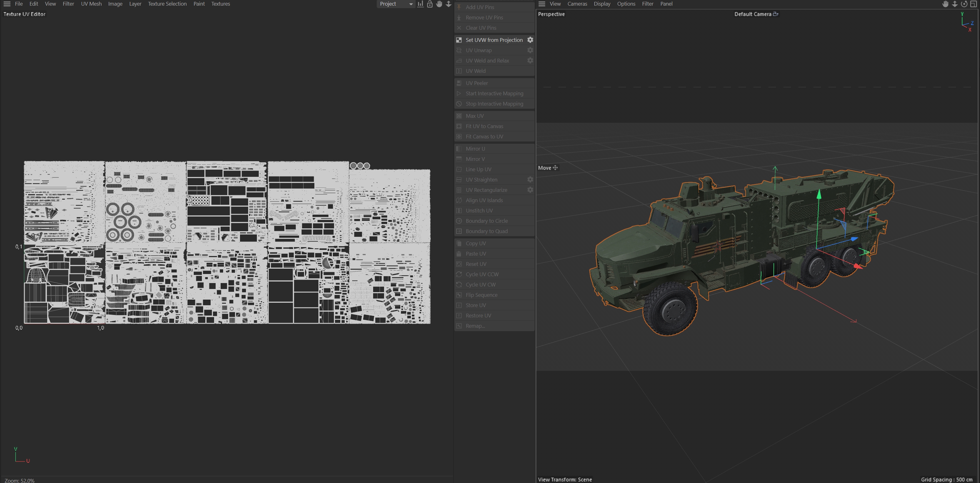Open the Texture Selection menu

pyautogui.click(x=167, y=4)
